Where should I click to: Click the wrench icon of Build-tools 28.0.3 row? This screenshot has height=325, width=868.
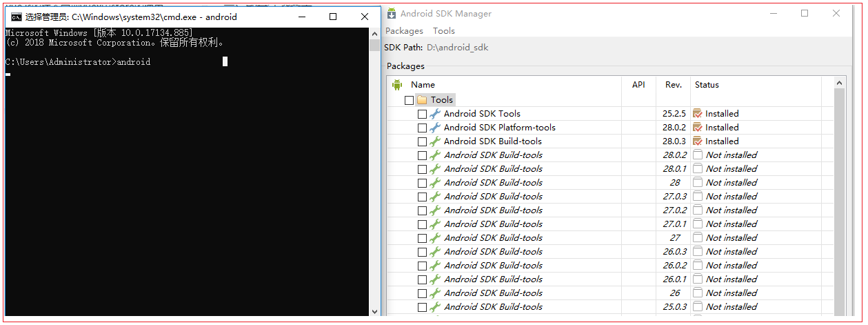pos(435,141)
